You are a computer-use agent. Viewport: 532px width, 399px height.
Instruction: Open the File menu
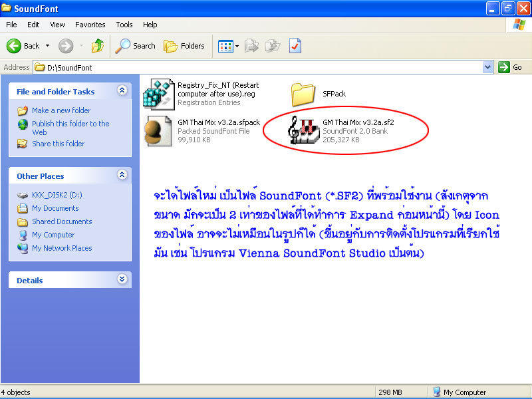(11, 25)
